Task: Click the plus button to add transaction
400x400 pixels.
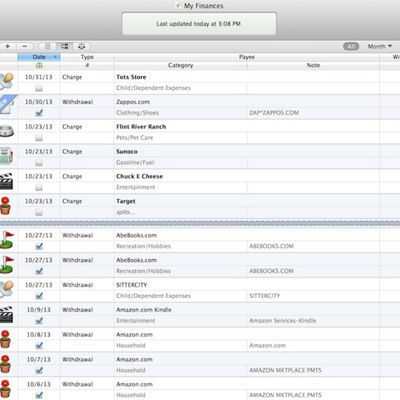Action: (x=7, y=46)
